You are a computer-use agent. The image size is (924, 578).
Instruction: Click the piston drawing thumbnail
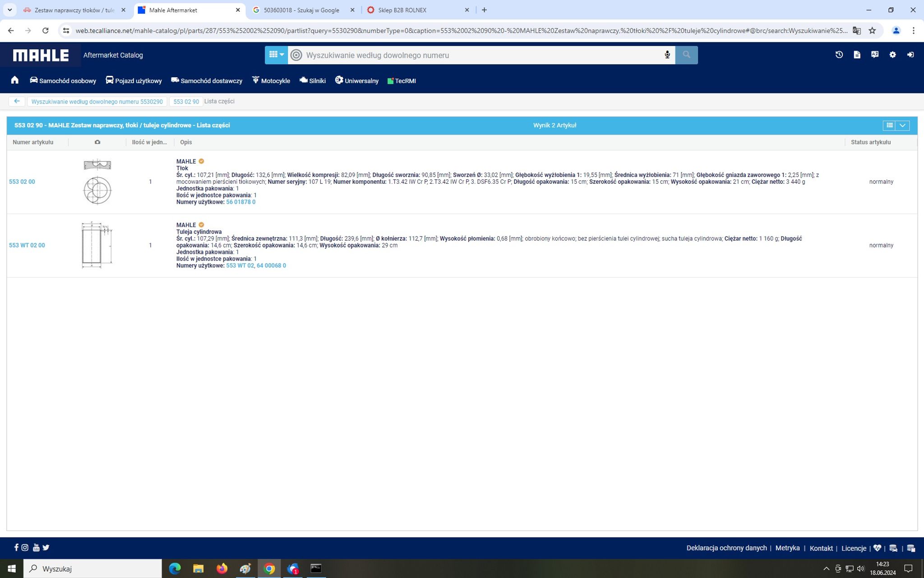tap(97, 182)
